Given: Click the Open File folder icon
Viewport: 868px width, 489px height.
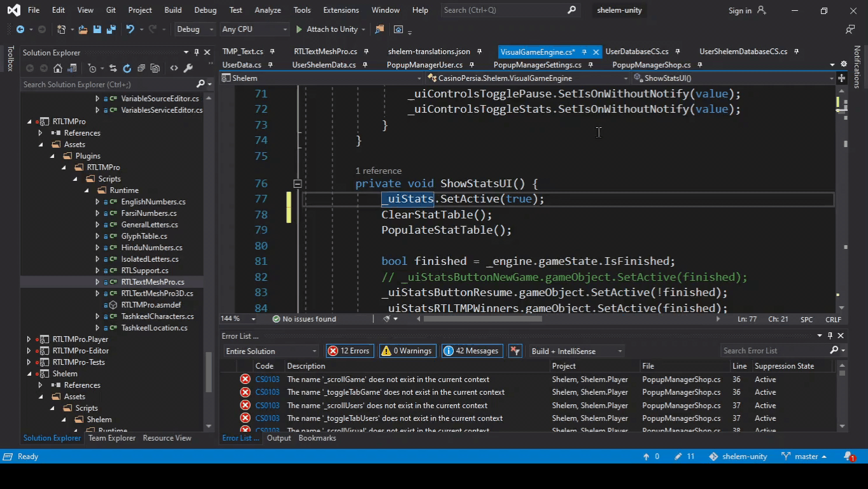Looking at the screenshot, I should (83, 29).
